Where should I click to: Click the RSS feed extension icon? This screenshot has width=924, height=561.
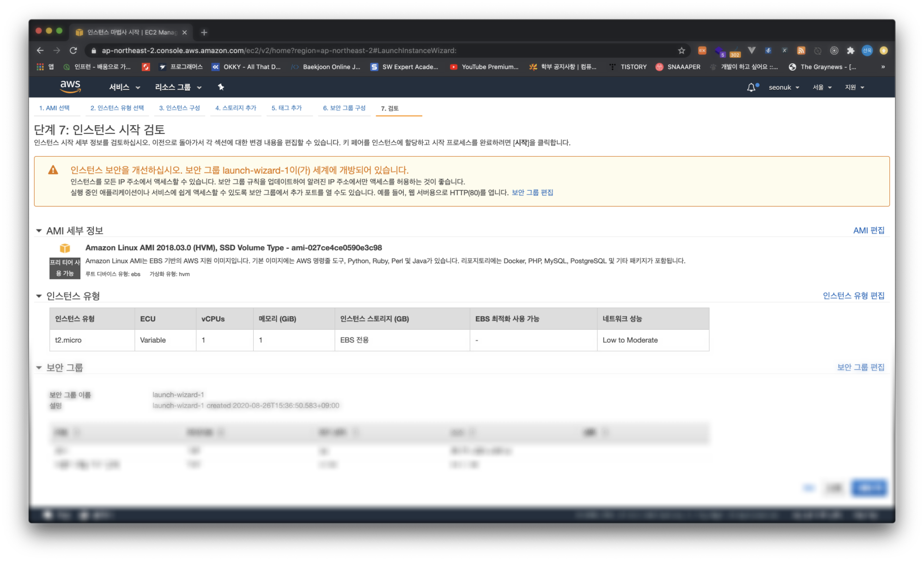[801, 51]
